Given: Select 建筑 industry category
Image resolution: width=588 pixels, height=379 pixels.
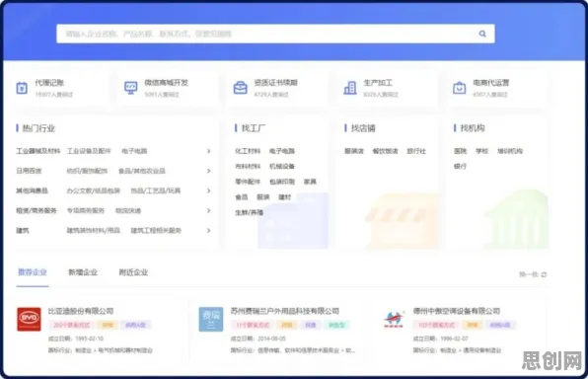Looking at the screenshot, I should coord(22,230).
